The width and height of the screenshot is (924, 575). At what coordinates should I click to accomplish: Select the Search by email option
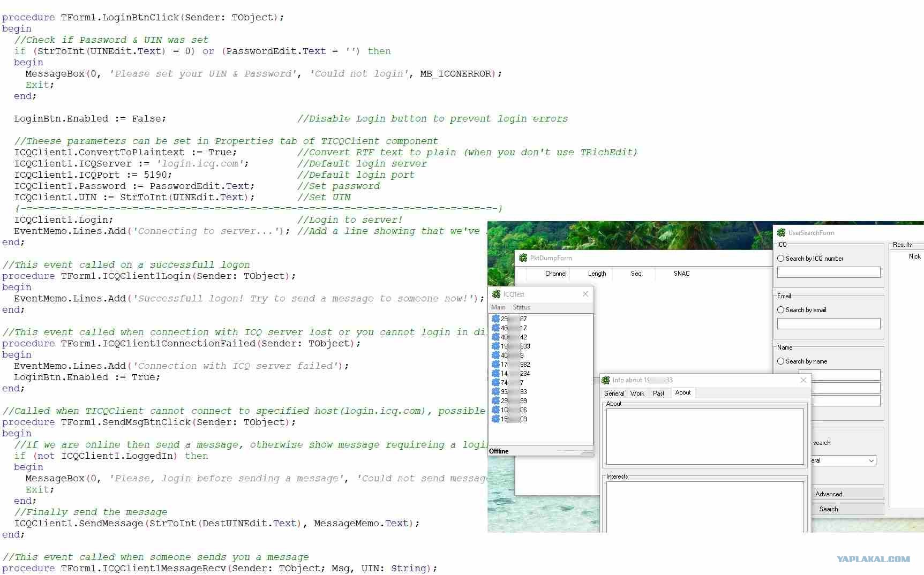coord(802,309)
